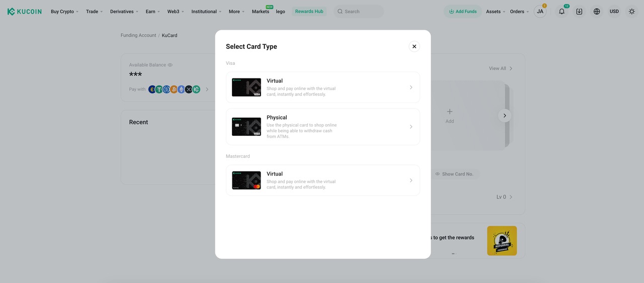
Task: Toggle the light/dark theme icon
Action: pyautogui.click(x=632, y=12)
